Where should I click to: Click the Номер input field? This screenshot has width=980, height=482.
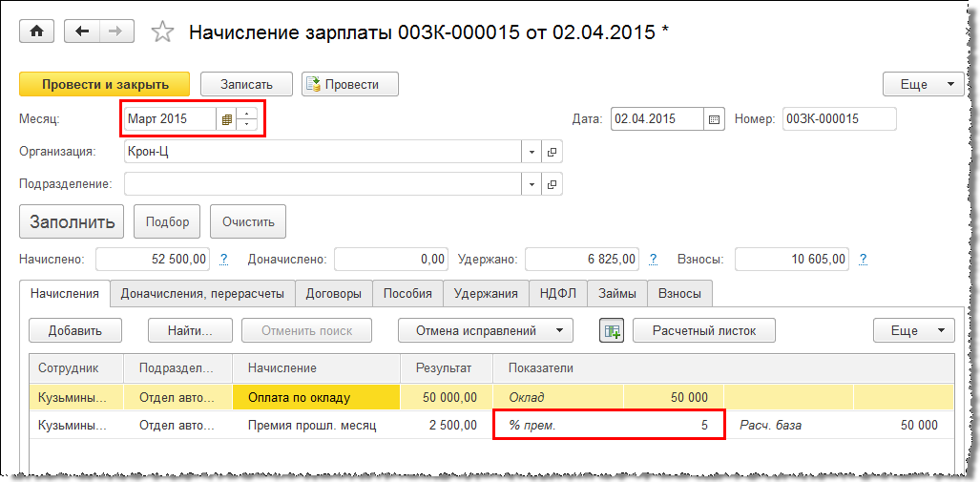point(839,119)
